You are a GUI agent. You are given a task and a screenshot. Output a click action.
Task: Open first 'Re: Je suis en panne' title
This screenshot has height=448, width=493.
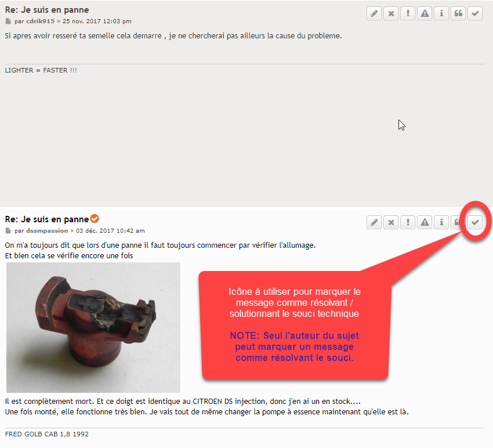(x=47, y=10)
